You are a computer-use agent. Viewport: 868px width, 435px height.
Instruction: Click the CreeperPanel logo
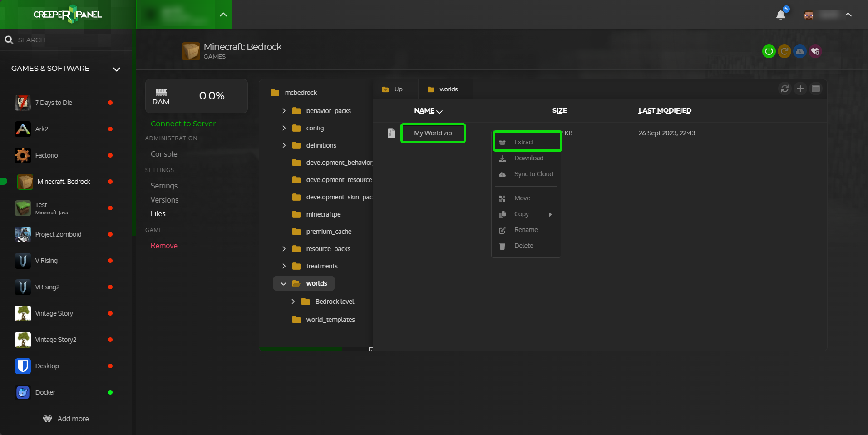pos(68,15)
